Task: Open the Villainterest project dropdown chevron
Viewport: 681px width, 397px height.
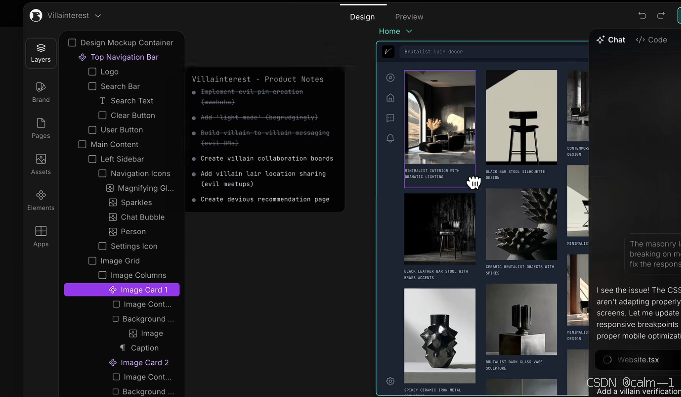Action: tap(98, 16)
